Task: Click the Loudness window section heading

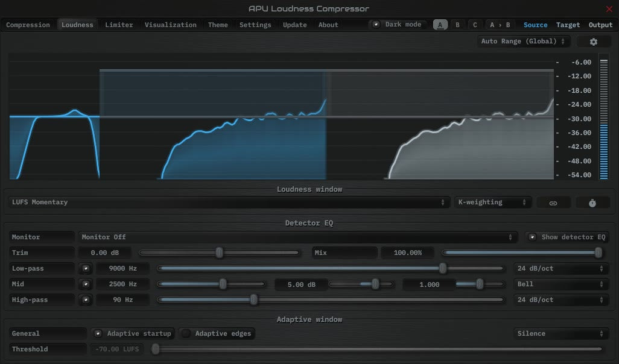Action: (x=309, y=189)
